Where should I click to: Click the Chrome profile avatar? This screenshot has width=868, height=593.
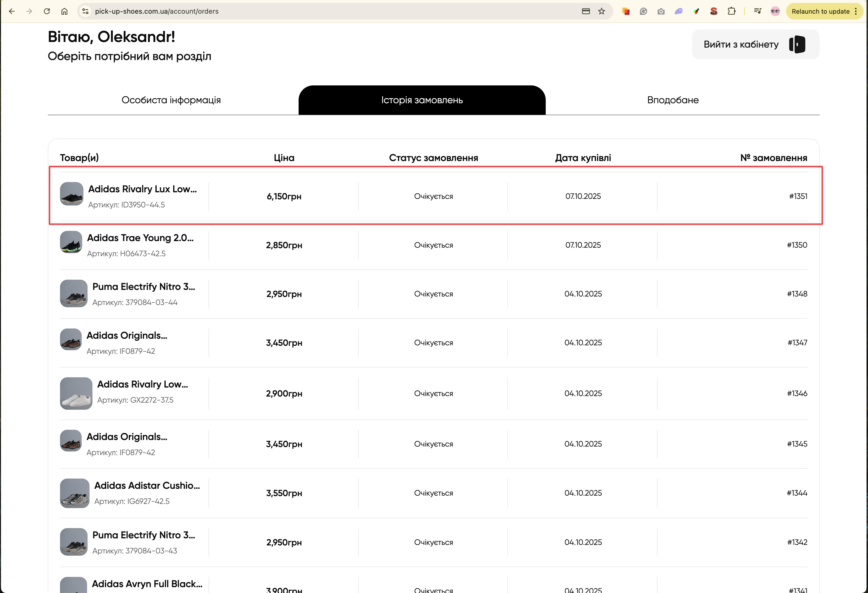tap(775, 11)
